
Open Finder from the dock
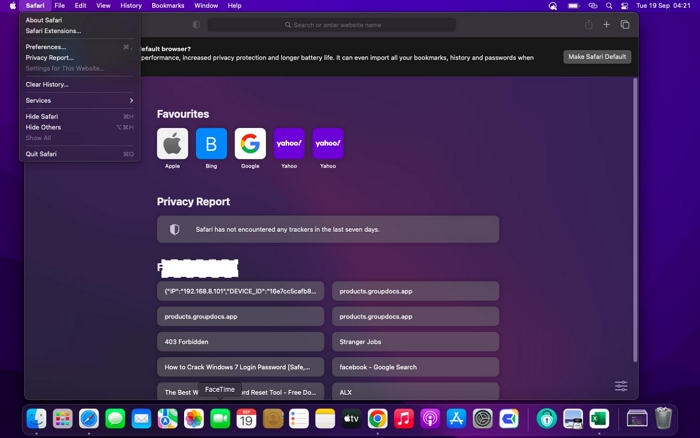[36, 419]
